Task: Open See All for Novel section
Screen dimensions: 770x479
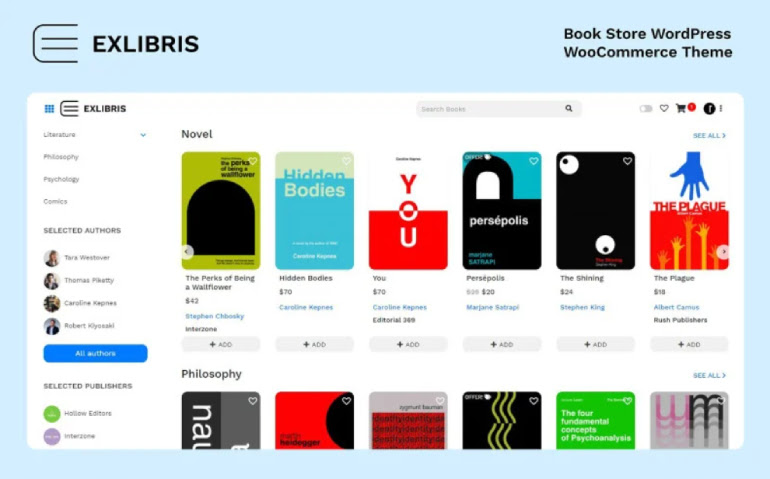Action: (x=709, y=136)
